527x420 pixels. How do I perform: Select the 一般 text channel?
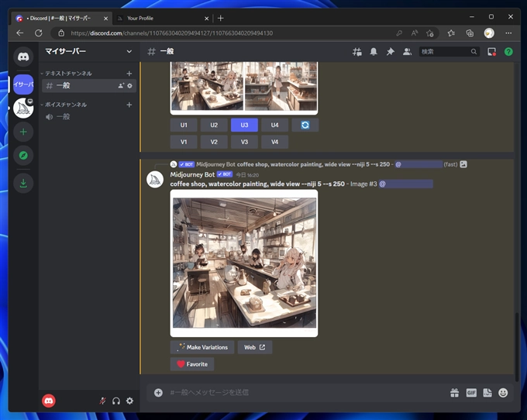[89, 86]
